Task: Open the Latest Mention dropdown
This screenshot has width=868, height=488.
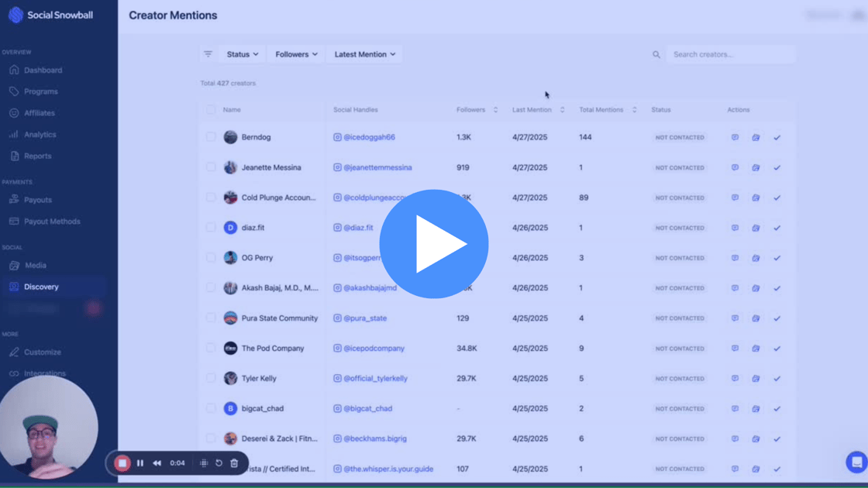Action: (x=365, y=54)
